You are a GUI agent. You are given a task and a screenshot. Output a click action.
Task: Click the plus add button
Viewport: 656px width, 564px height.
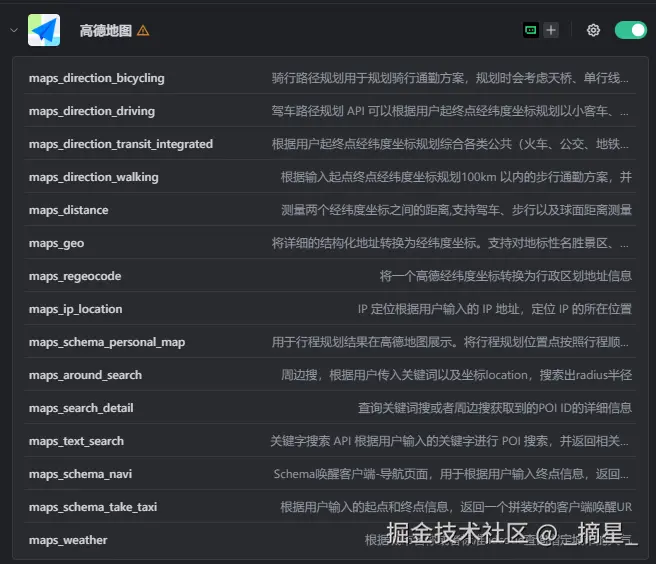[551, 30]
